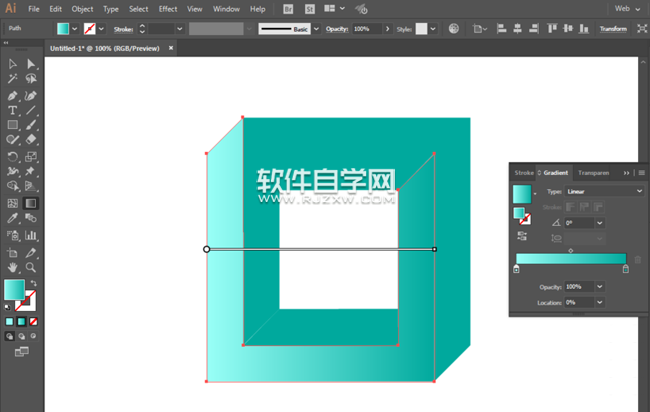Select the Perspective Grid tool
This screenshot has width=650, height=412.
(x=31, y=186)
